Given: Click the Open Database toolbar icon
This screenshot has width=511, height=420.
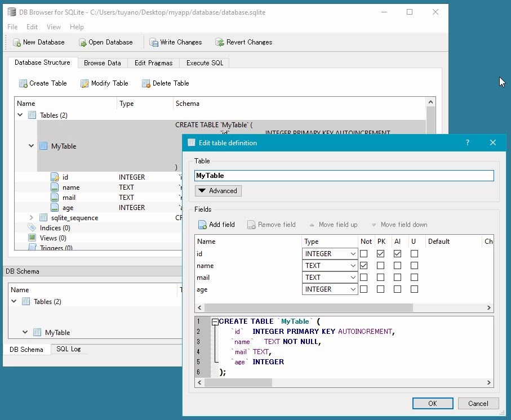Looking at the screenshot, I should click(x=83, y=42).
